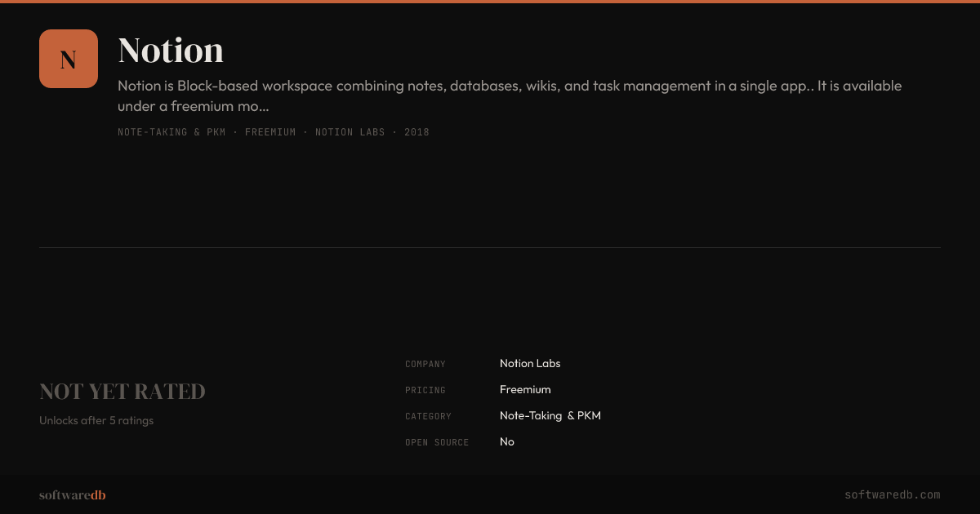980x514 pixels.
Task: Click the "Freemium" pricing value
Action: [525, 390]
